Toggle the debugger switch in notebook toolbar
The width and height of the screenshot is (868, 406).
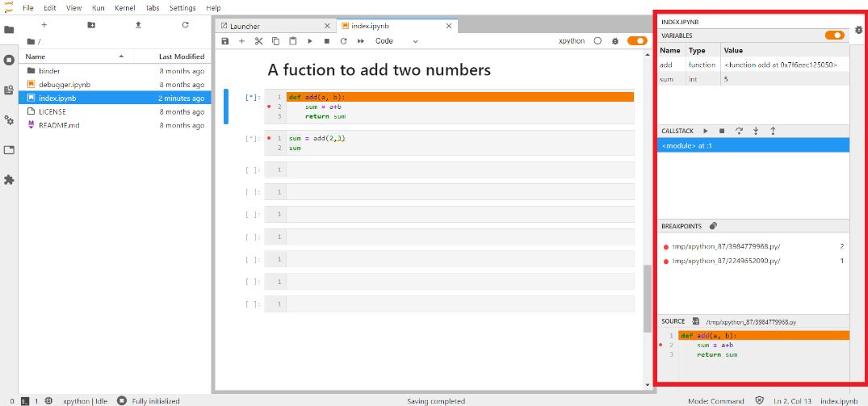637,41
